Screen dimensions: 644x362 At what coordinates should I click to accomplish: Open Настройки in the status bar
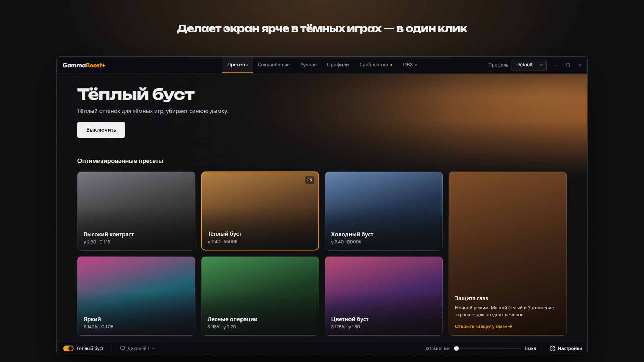(x=566, y=348)
